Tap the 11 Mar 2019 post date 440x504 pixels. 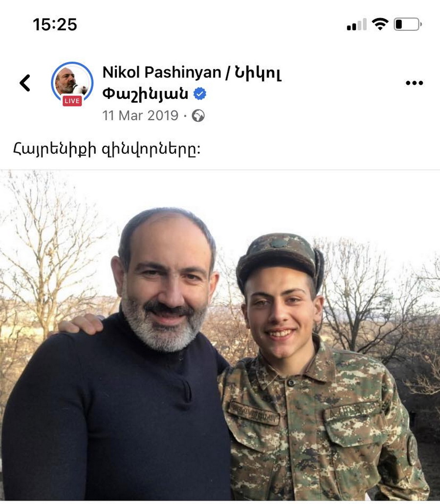140,115
